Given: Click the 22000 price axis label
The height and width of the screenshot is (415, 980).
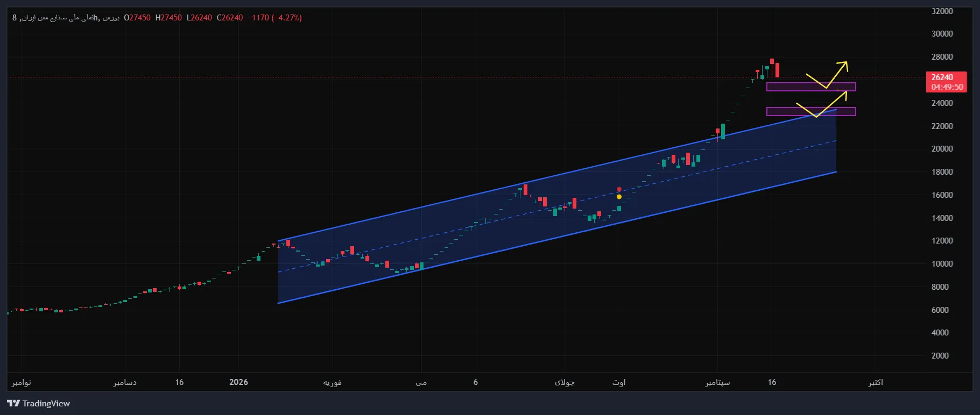Looking at the screenshot, I should pos(942,126).
